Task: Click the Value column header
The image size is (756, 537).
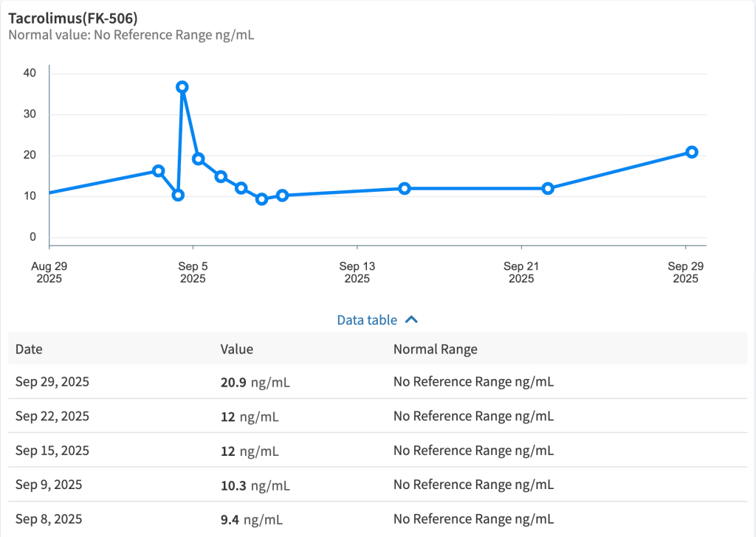Action: point(236,350)
